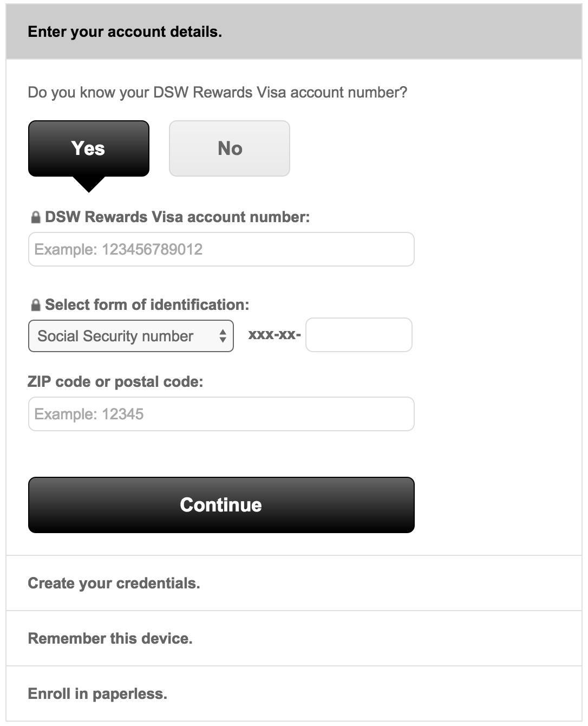The height and width of the screenshot is (726, 588).
Task: Click the Select form of identification label
Action: click(147, 305)
